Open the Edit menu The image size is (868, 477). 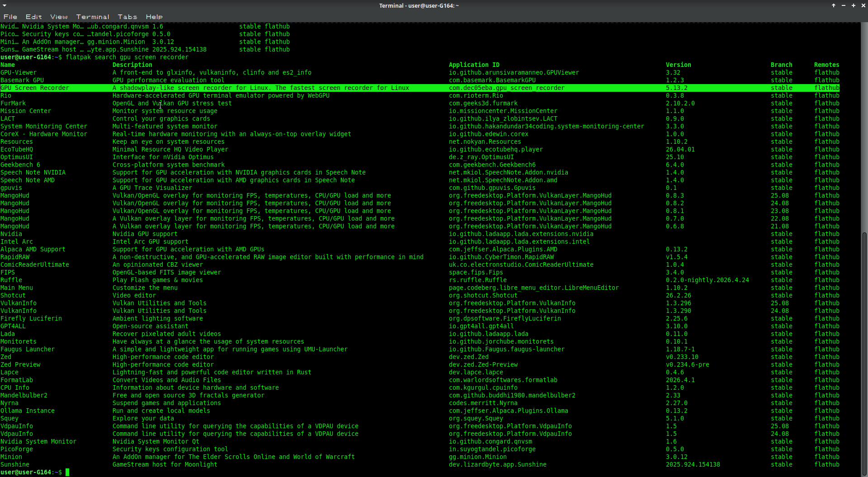pos(34,17)
